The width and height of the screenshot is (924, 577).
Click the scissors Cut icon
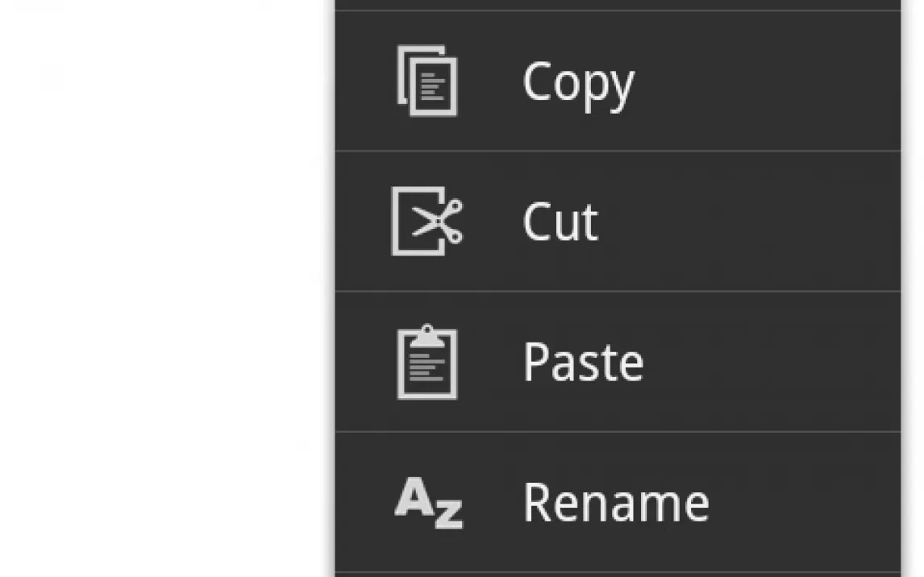coord(427,222)
